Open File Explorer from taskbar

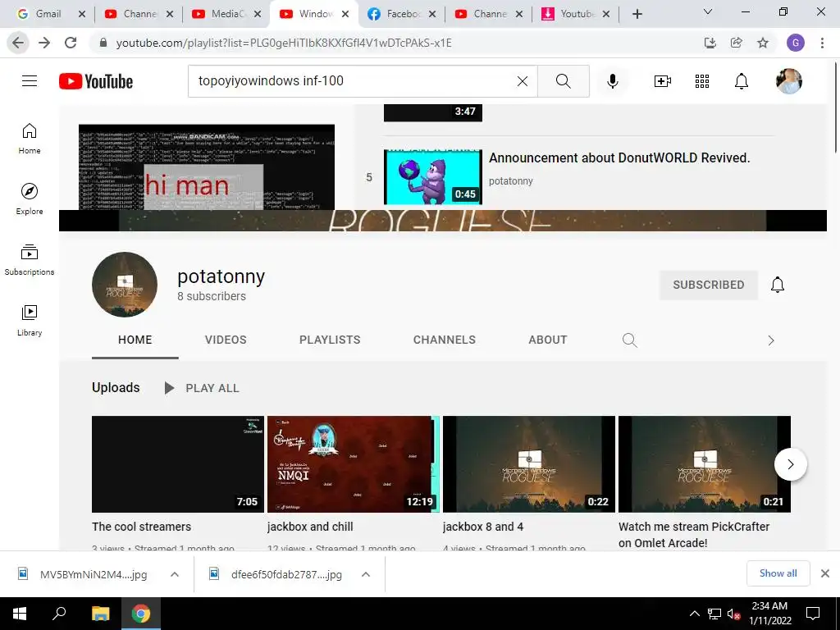(x=100, y=614)
